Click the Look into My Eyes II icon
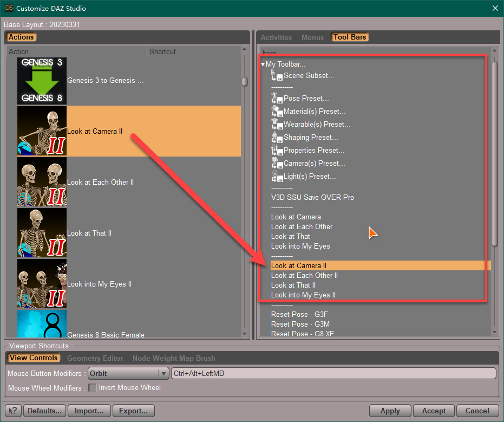The image size is (504, 422). tap(42, 284)
